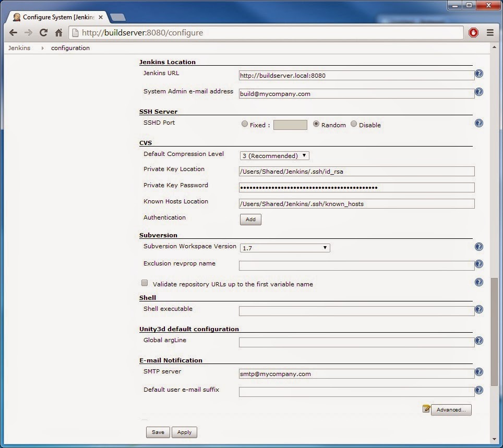Select Random SSHD port radio button
Screen dimensions: 503x448
pos(316,124)
